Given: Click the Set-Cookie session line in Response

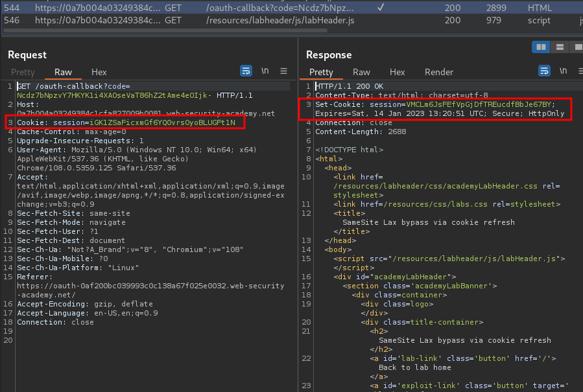Looking at the screenshot, I should 440,109.
